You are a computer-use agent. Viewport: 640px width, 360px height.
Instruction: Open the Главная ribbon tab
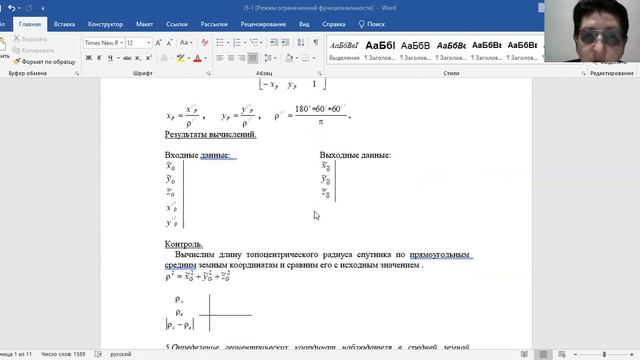[30, 24]
